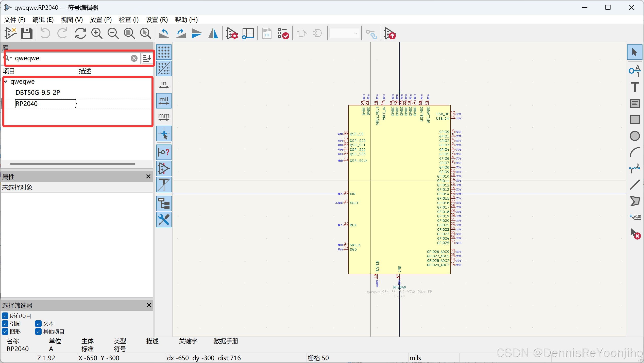
Task: Switch to standard body style
Action: point(302,33)
